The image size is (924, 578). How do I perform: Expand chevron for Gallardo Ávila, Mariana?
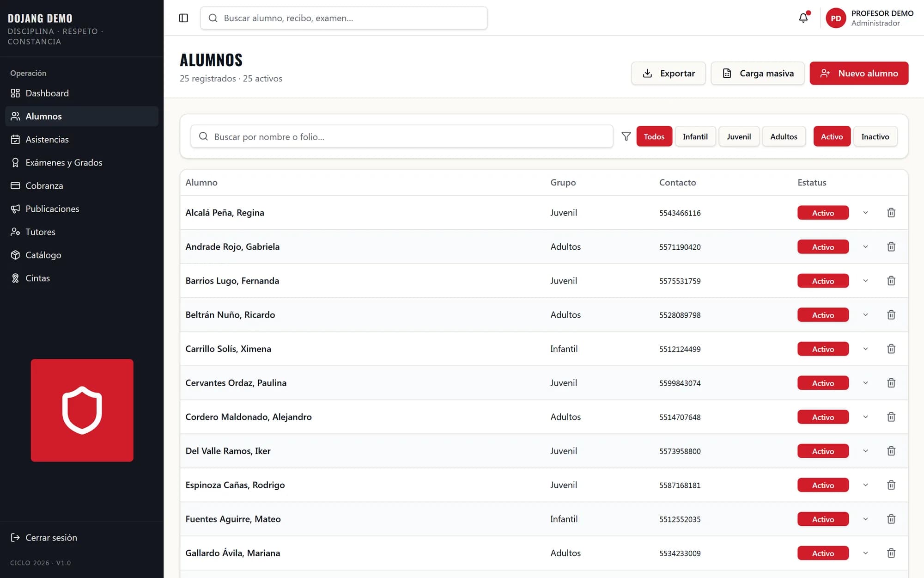(865, 553)
